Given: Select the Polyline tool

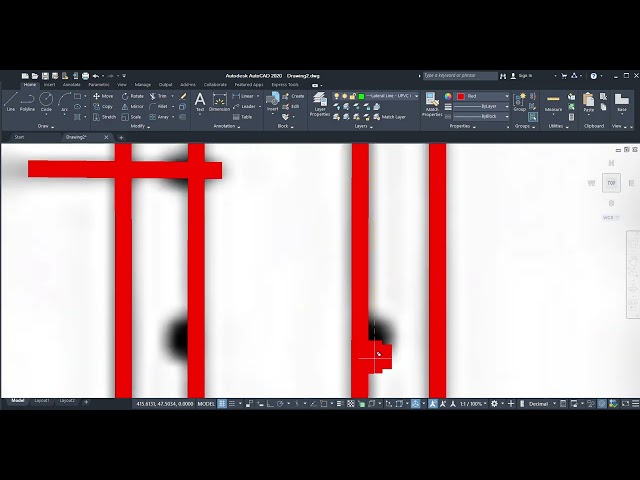Looking at the screenshot, I should [x=27, y=102].
